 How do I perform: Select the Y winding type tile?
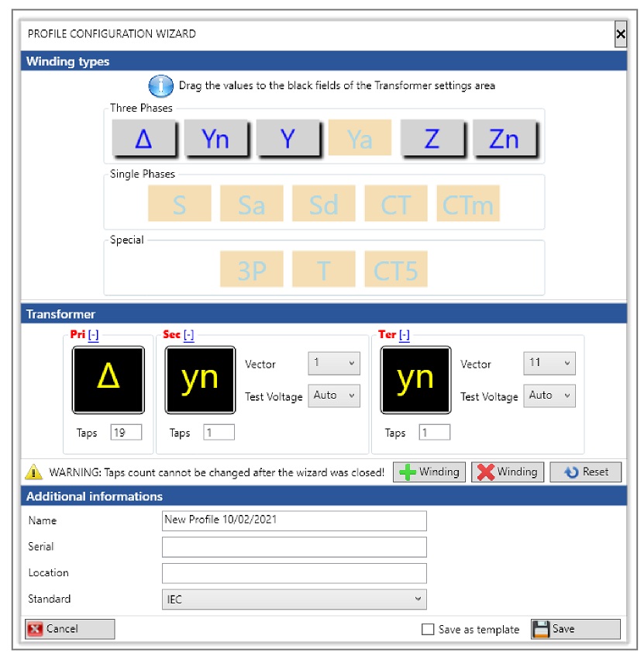tap(288, 138)
